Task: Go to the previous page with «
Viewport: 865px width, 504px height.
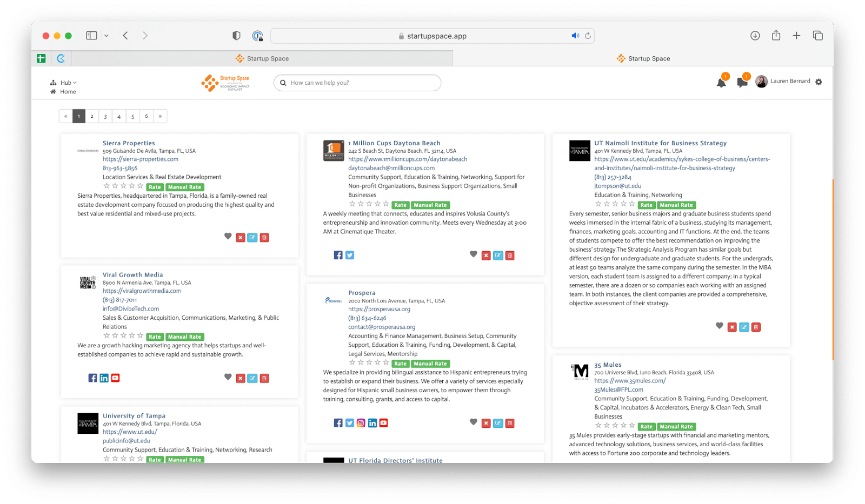Action: pyautogui.click(x=65, y=116)
